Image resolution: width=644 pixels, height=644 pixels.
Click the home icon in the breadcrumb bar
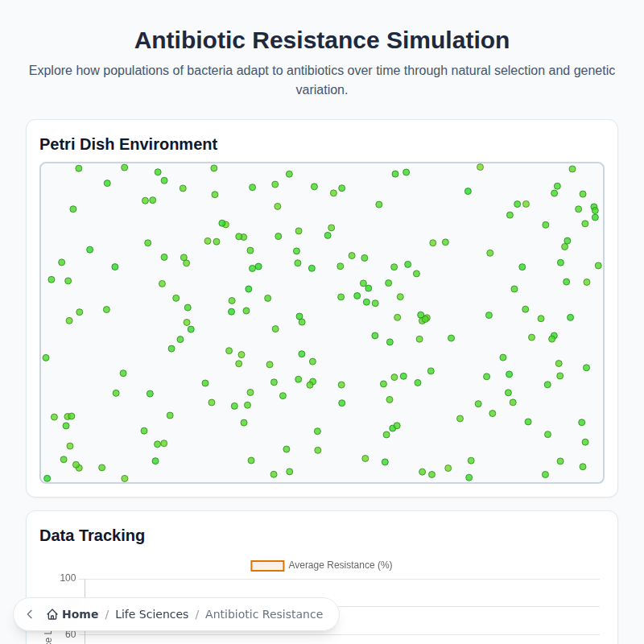coord(52,614)
